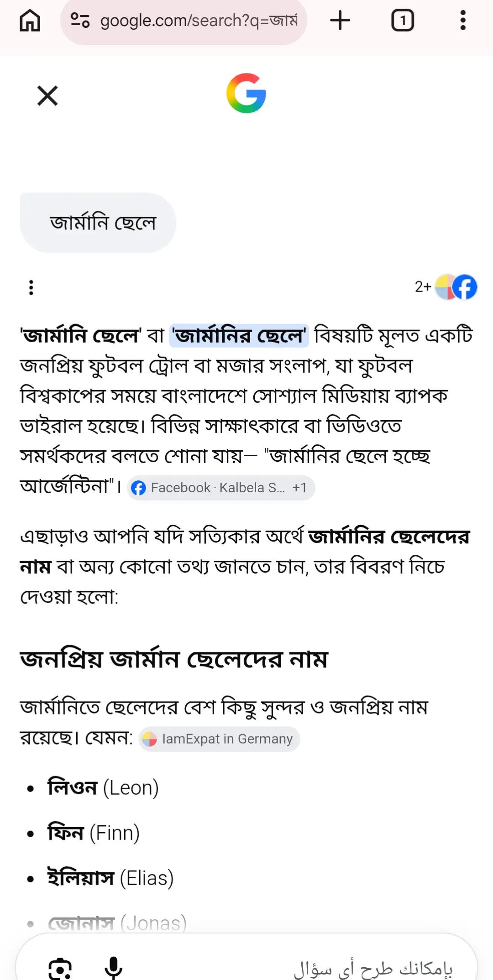Close the AI mode with X icon

pyautogui.click(x=47, y=96)
